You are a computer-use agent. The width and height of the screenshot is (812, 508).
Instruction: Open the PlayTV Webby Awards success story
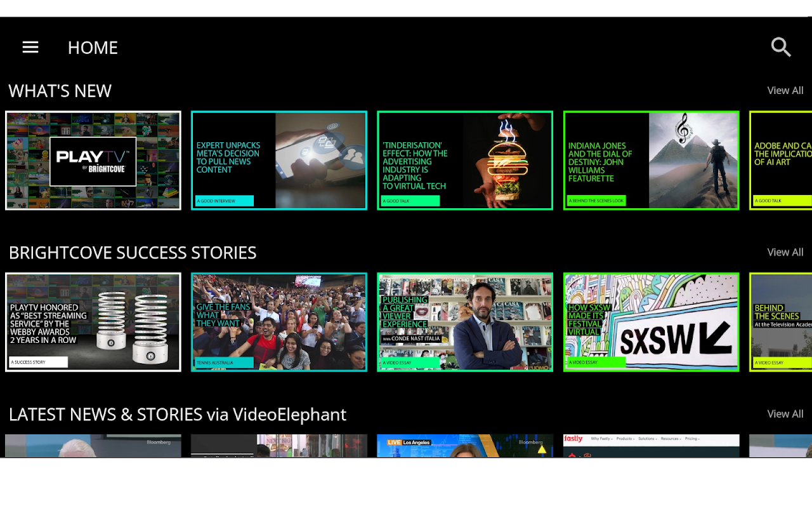[x=93, y=323]
